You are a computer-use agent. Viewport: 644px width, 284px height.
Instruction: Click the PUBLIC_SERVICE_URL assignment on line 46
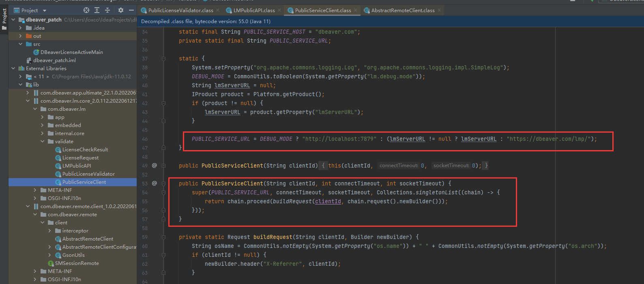(x=221, y=139)
